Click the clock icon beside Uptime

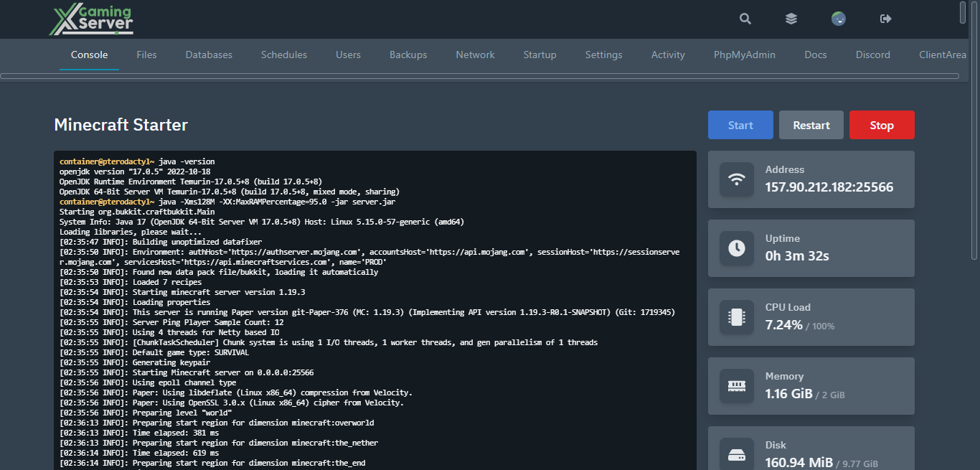pos(737,248)
